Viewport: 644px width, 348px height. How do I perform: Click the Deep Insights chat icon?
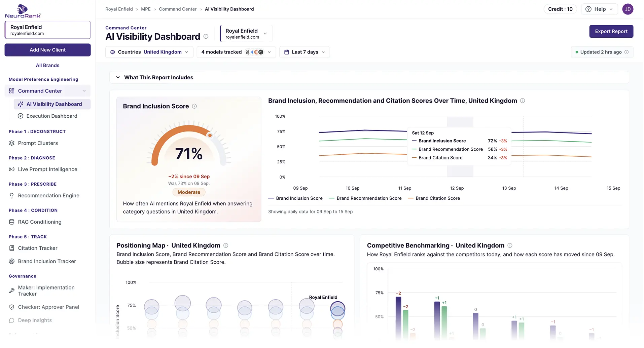pyautogui.click(x=12, y=320)
